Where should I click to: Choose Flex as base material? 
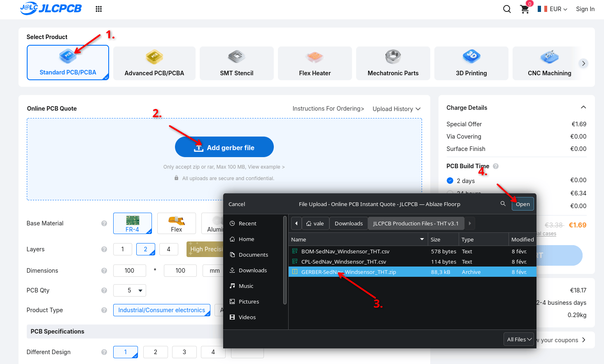tap(176, 223)
